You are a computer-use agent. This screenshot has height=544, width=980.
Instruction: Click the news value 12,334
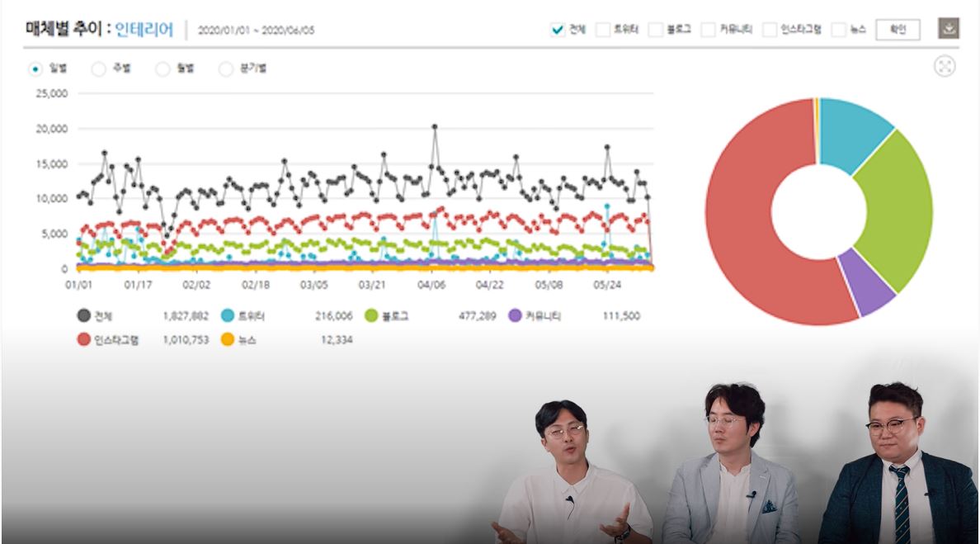(337, 339)
